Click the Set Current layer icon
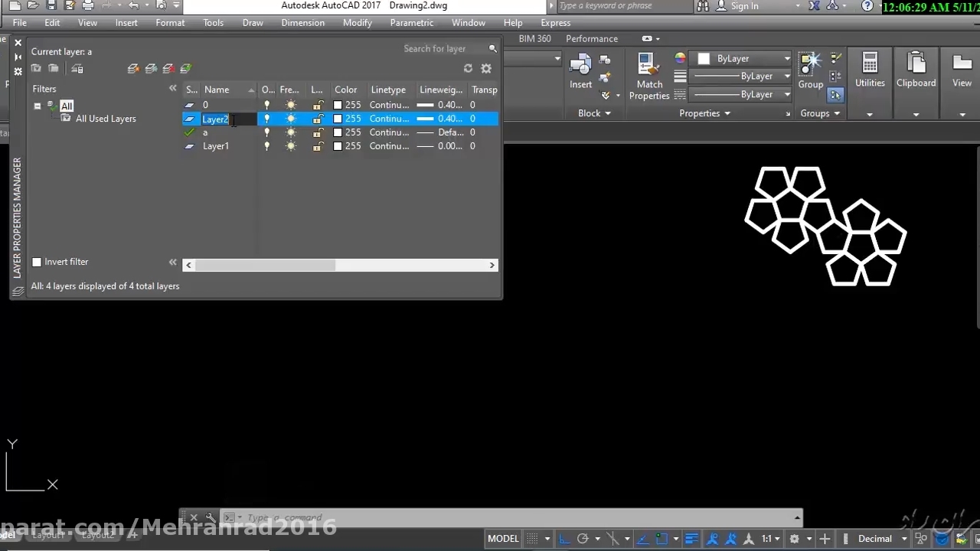This screenshot has height=551, width=980. (x=186, y=69)
